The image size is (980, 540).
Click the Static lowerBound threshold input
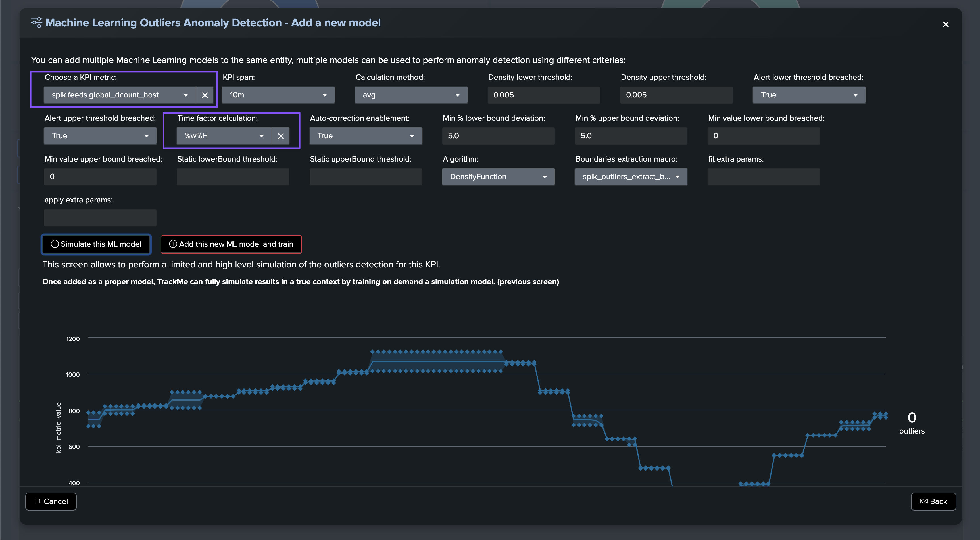coord(233,177)
